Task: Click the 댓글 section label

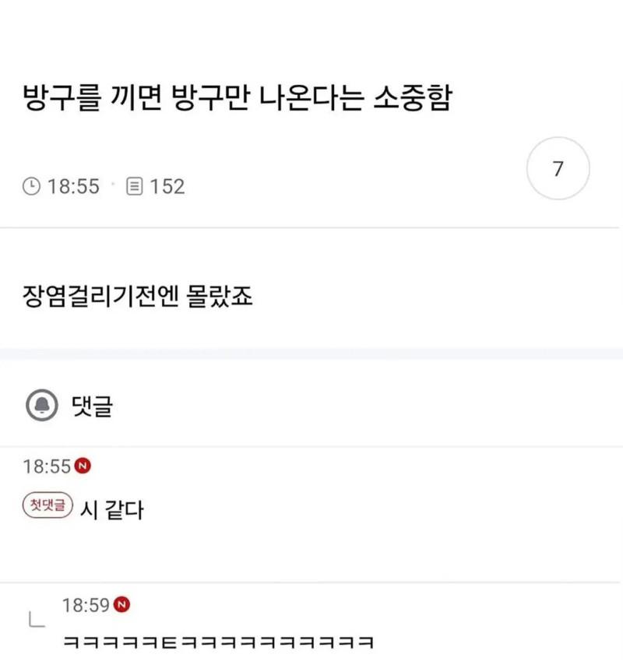Action: [x=91, y=406]
